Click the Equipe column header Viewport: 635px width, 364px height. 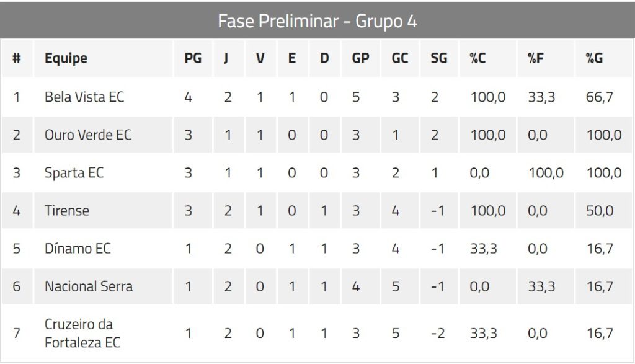(x=66, y=58)
